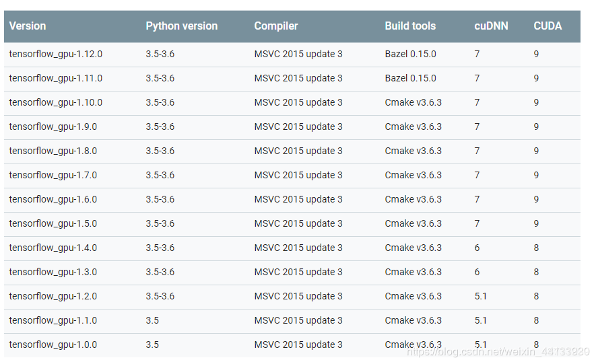Click Bazel 0.15.0 in the 1.11.0 row

410,78
